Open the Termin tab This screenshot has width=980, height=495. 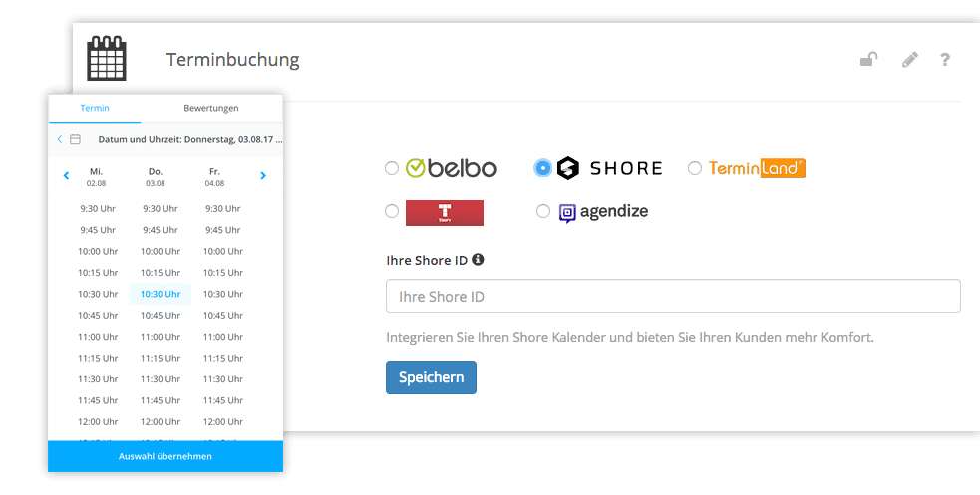click(x=95, y=108)
